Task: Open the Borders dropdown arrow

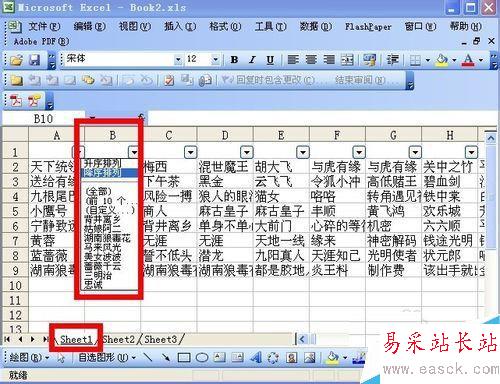Action: [428, 60]
